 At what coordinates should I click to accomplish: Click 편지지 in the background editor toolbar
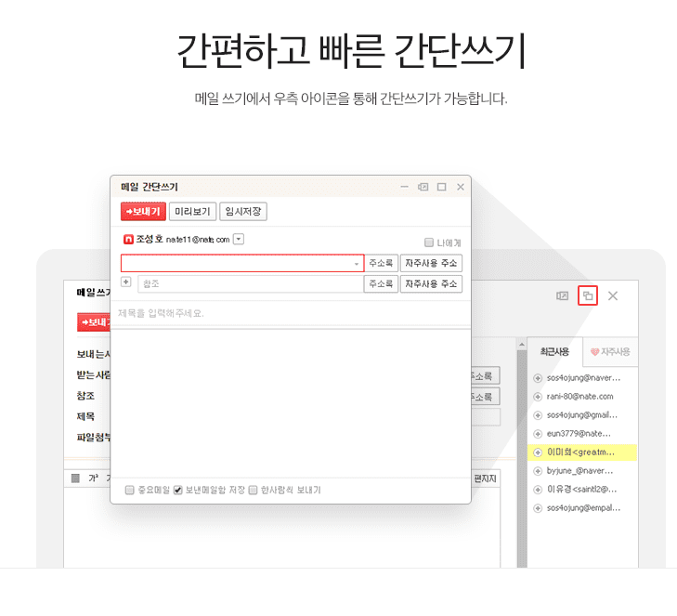click(486, 478)
